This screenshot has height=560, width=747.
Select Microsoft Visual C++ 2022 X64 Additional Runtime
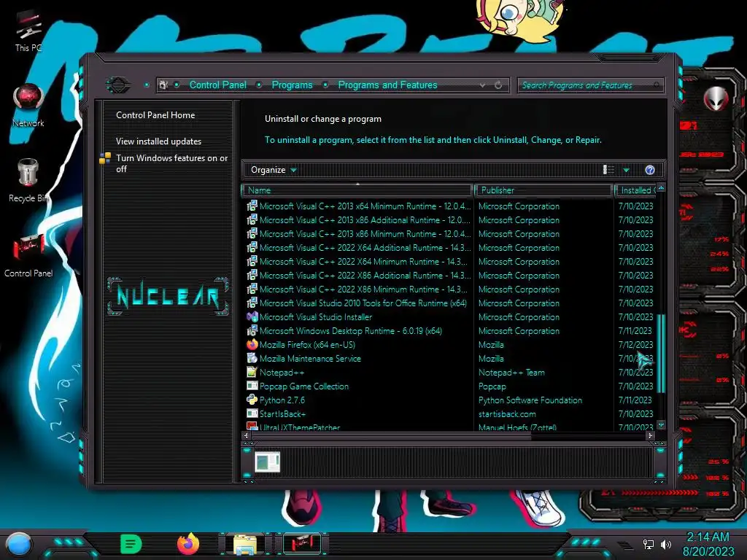point(365,248)
